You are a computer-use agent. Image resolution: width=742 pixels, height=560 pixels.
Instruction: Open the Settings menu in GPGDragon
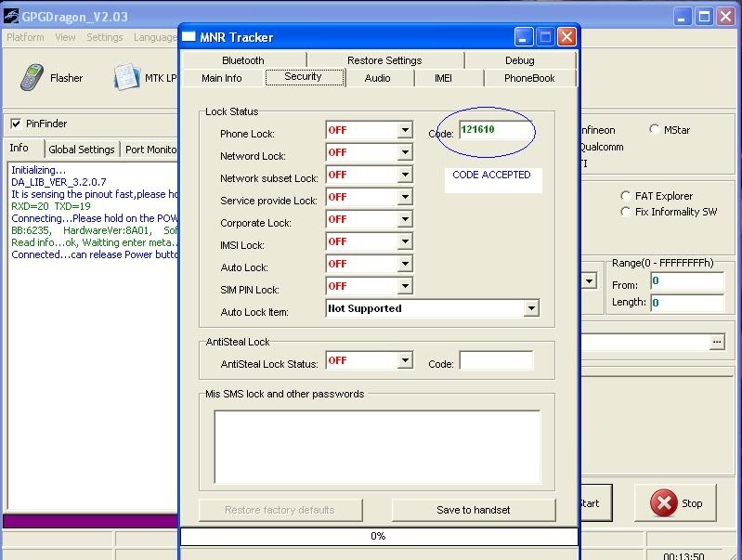point(105,37)
